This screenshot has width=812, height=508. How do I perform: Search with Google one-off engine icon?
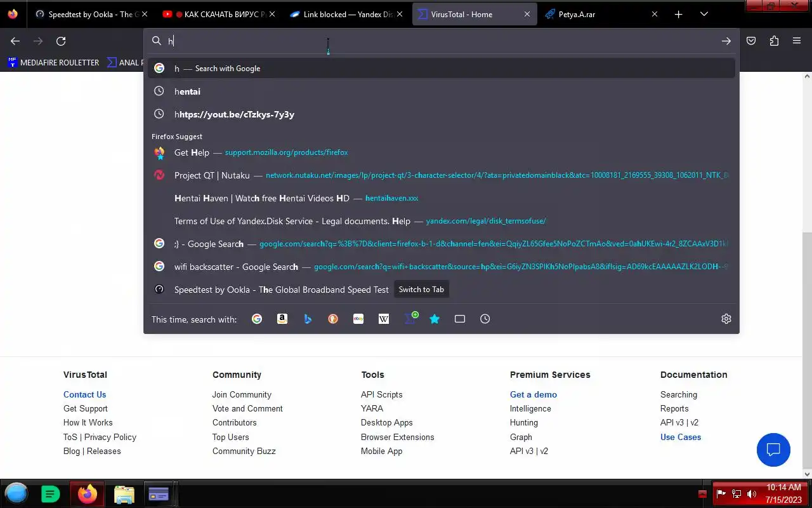(257, 319)
